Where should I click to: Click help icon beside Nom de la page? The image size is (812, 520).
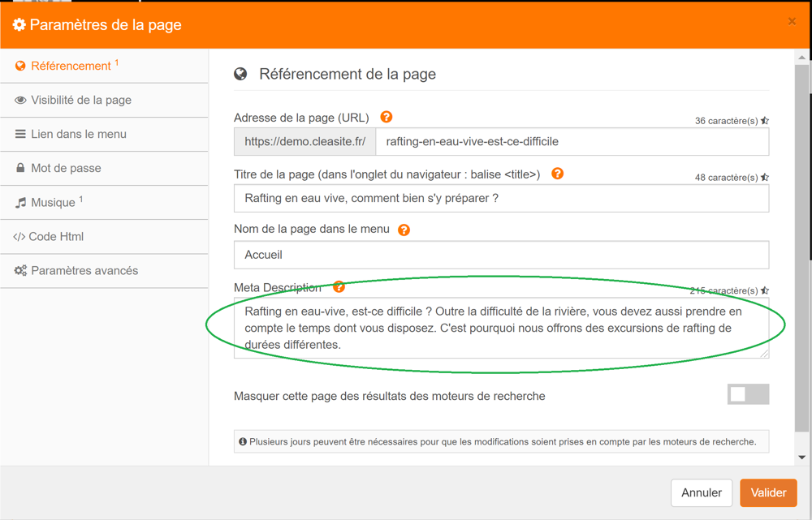pyautogui.click(x=404, y=230)
